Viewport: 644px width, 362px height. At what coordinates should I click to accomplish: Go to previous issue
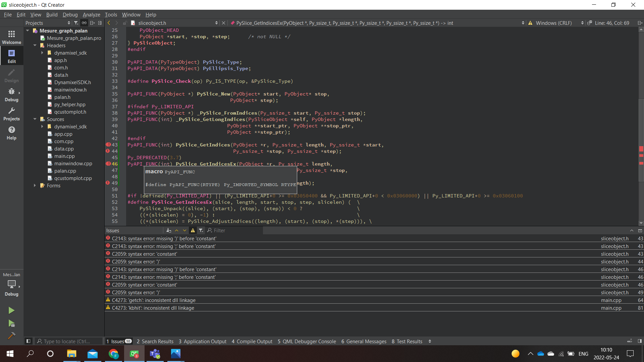177,230
